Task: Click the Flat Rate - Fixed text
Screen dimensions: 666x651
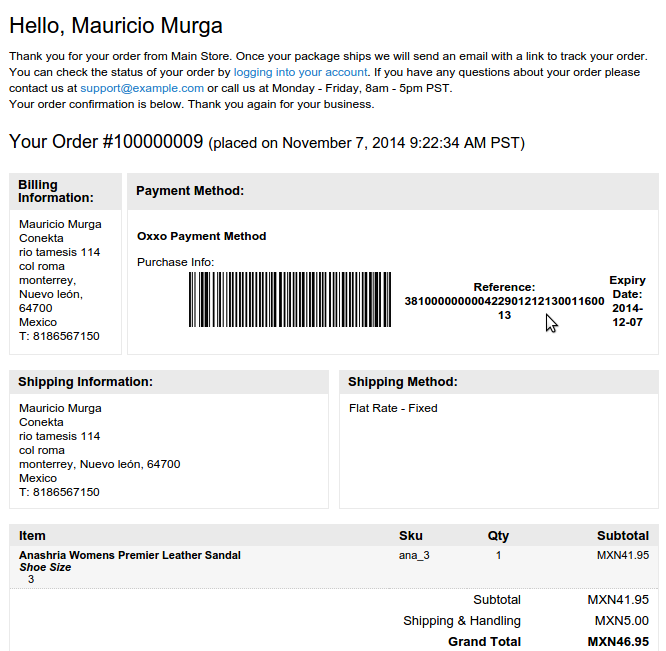Action: (x=393, y=408)
